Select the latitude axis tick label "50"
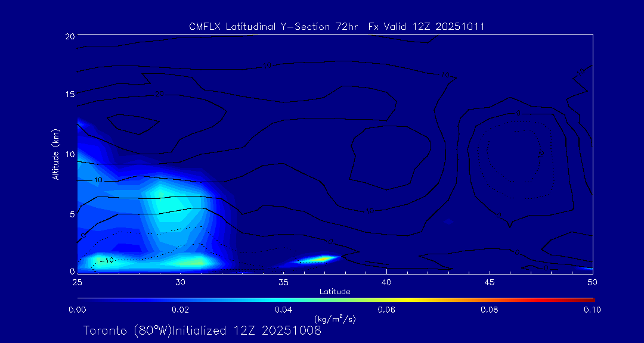Image resolution: width=644 pixels, height=343 pixels. point(592,282)
